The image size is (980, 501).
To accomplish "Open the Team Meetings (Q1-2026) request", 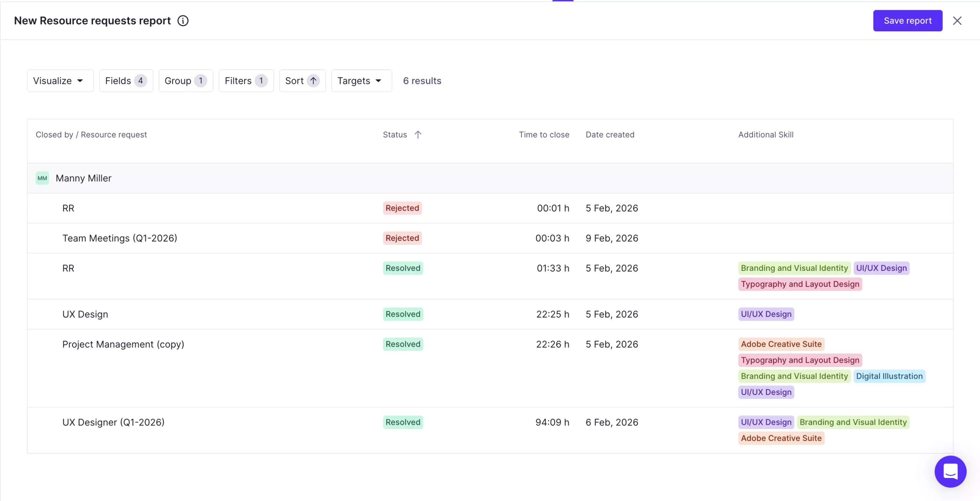I will point(119,238).
